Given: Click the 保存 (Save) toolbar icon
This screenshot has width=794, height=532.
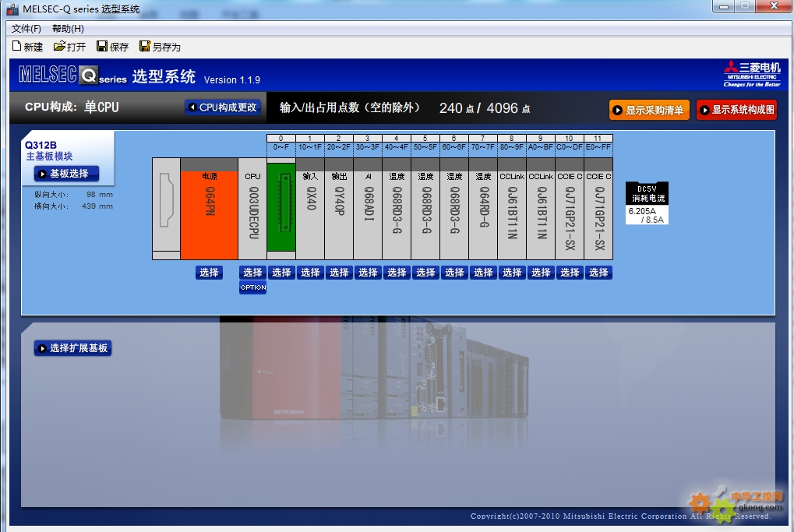Looking at the screenshot, I should coord(112,47).
